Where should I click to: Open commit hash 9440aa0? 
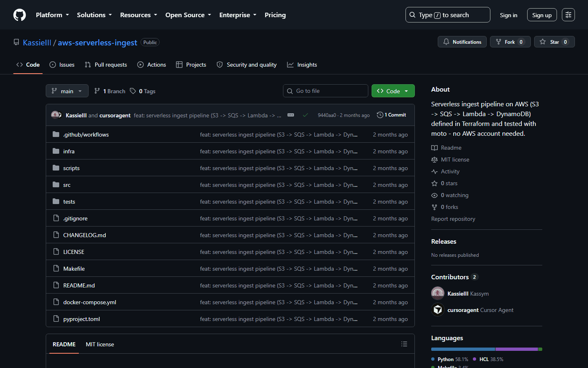(x=327, y=115)
